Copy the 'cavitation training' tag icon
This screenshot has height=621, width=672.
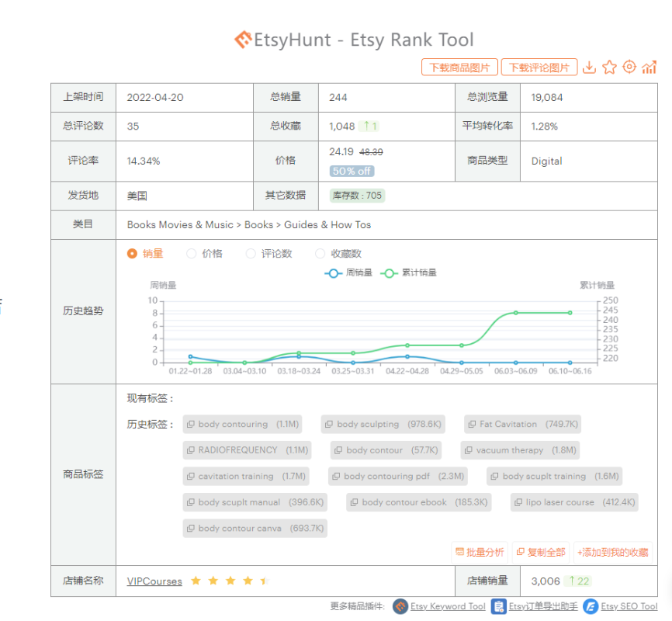191,476
